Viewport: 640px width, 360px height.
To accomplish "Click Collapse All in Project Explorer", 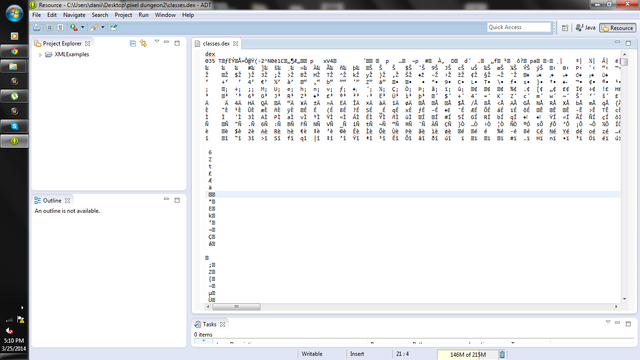I will [x=133, y=43].
